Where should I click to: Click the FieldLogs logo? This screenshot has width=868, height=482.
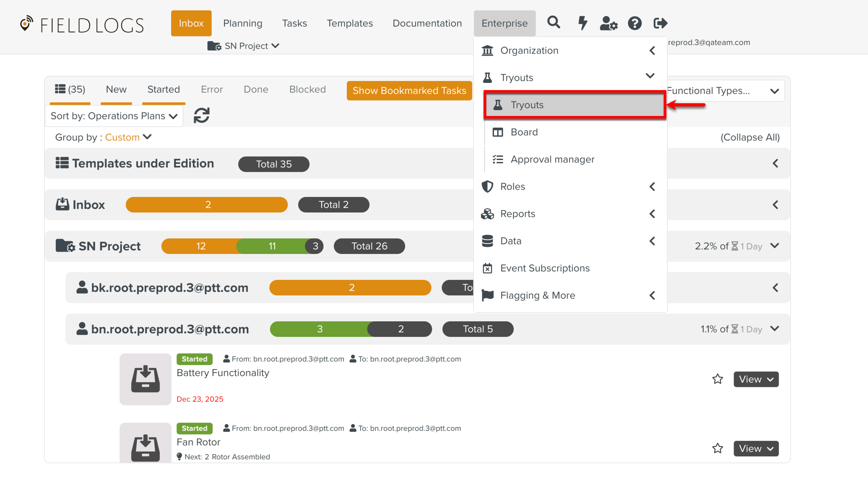[x=82, y=25]
